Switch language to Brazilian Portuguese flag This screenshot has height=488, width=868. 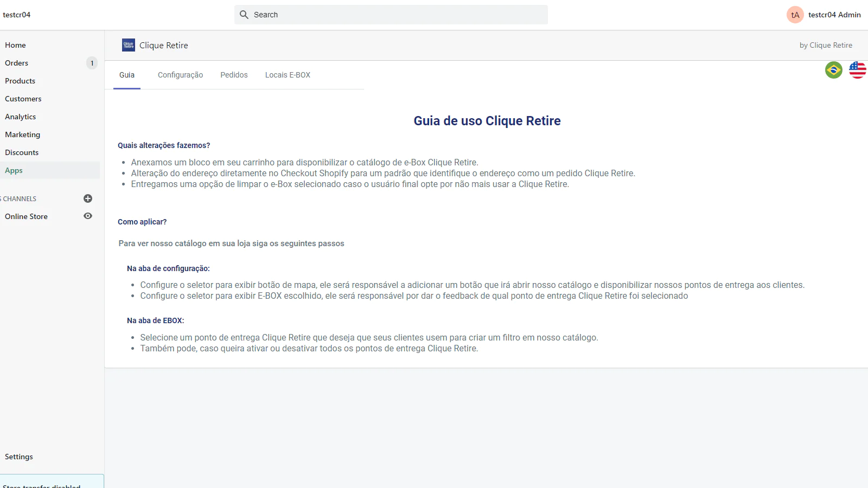[x=834, y=70]
